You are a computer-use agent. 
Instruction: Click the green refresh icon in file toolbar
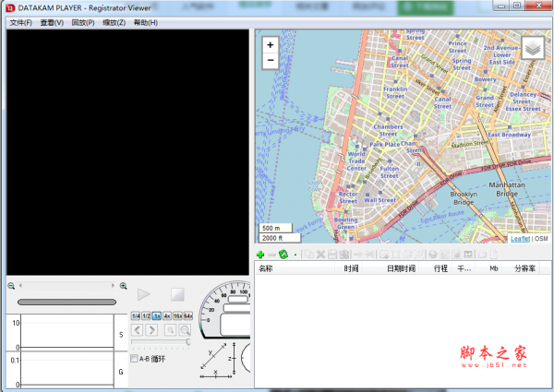point(283,254)
